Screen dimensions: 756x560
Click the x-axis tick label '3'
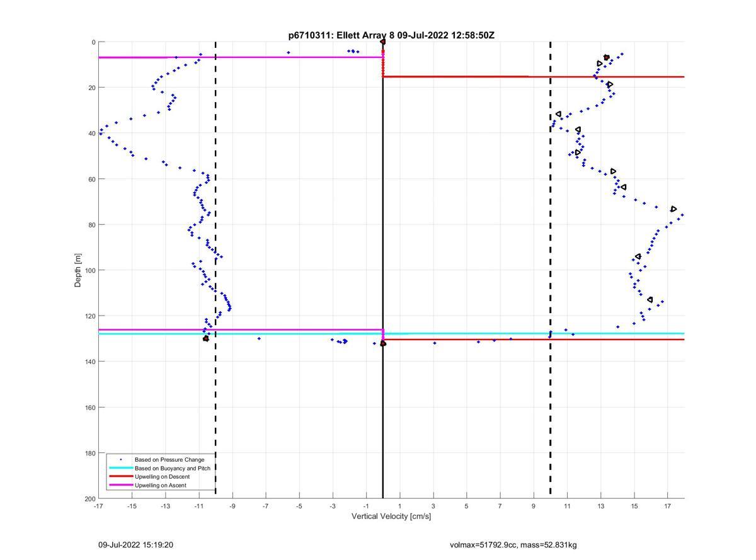(x=433, y=506)
